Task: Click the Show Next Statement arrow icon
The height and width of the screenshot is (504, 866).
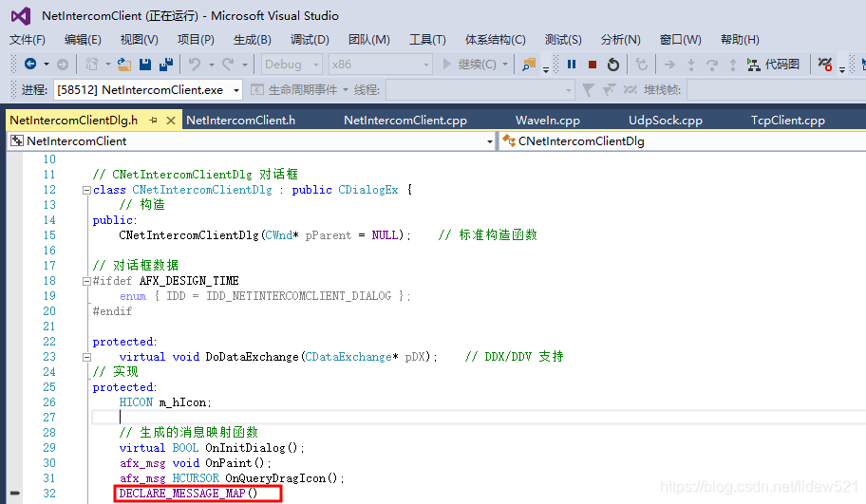Action: point(669,65)
